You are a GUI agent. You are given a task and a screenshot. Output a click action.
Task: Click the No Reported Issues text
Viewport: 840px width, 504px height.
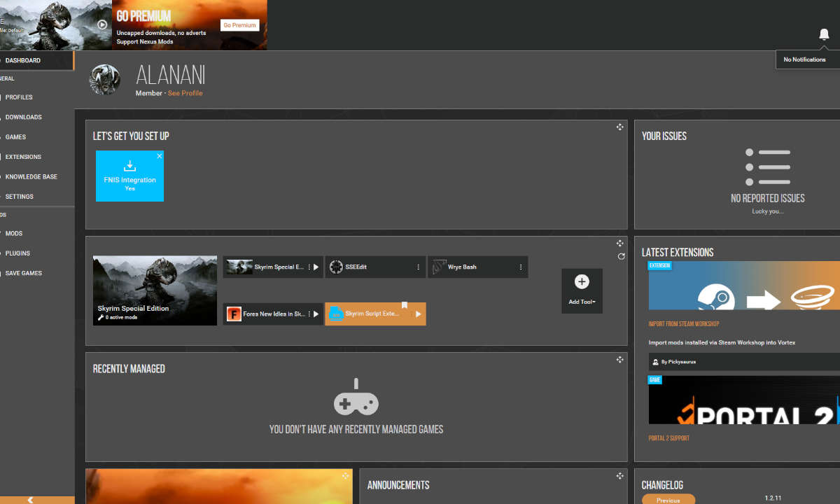pyautogui.click(x=767, y=198)
